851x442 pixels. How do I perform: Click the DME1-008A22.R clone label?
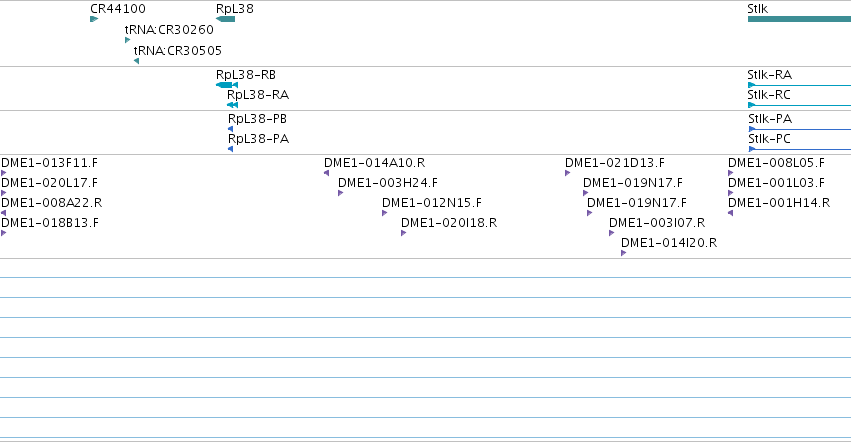click(x=52, y=203)
